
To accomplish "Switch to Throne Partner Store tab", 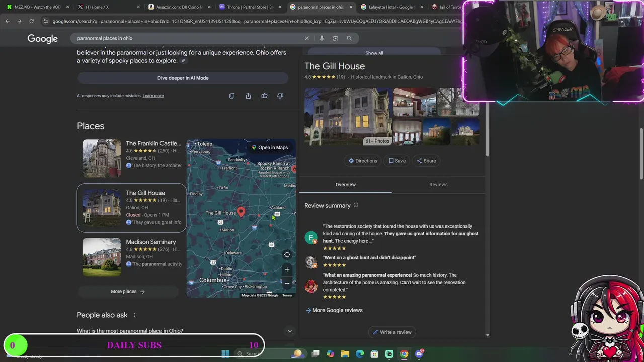I will (250, 7).
